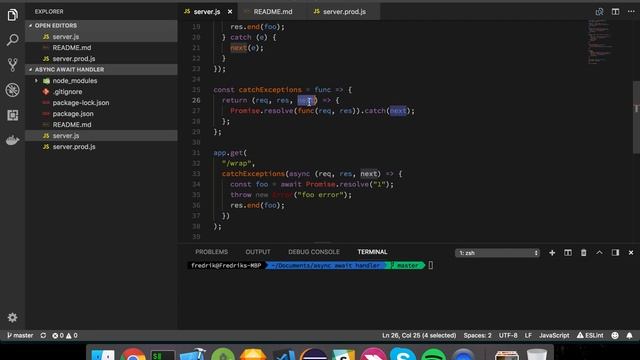Click the Ln 26, Col 25 cursor position
This screenshot has height=360, width=640.
point(419,336)
